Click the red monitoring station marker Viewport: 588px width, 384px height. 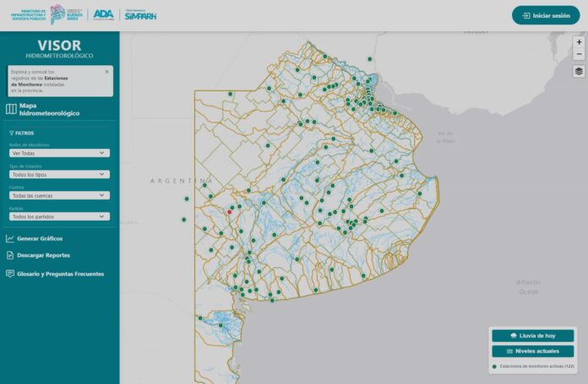pos(230,212)
